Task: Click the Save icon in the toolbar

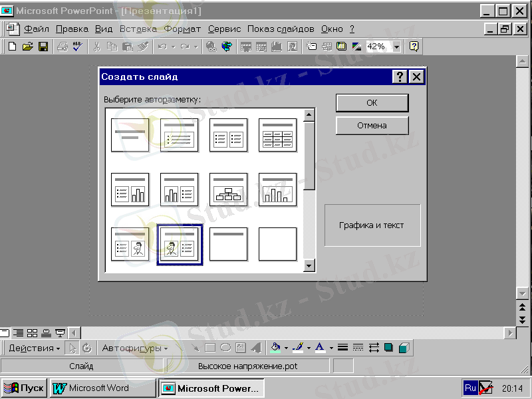Action: [x=43, y=47]
